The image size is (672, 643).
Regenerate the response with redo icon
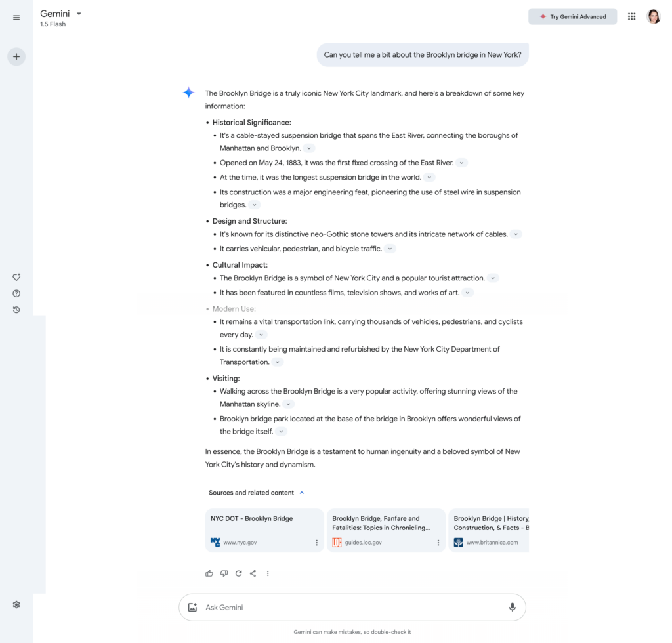point(238,573)
